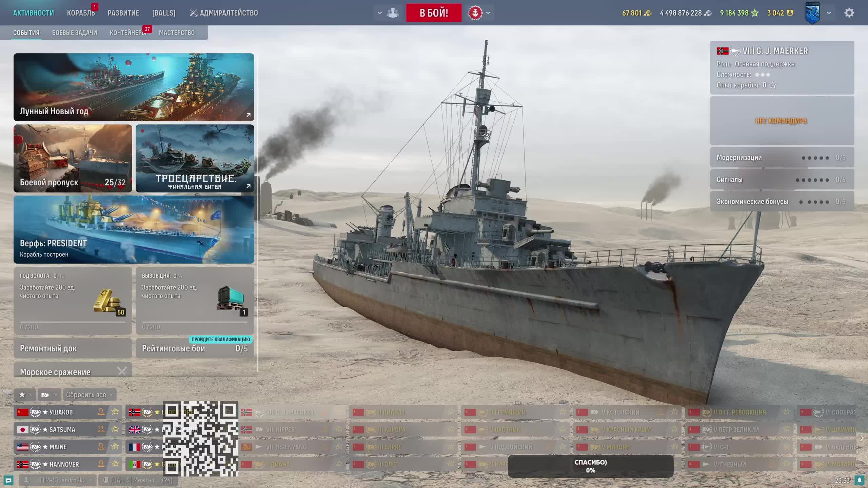Open the Развитие menu
Viewport: 868px width, 488px height.
point(123,13)
